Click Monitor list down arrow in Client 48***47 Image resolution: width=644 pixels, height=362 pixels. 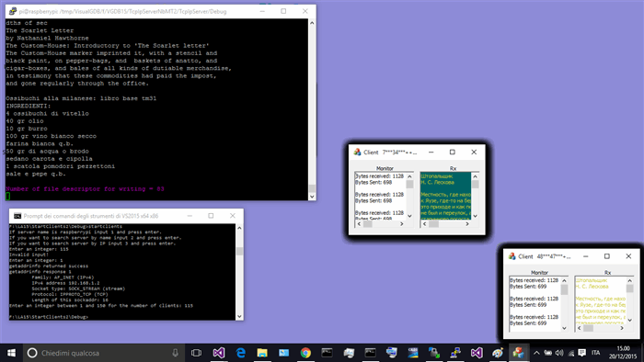pos(564,328)
